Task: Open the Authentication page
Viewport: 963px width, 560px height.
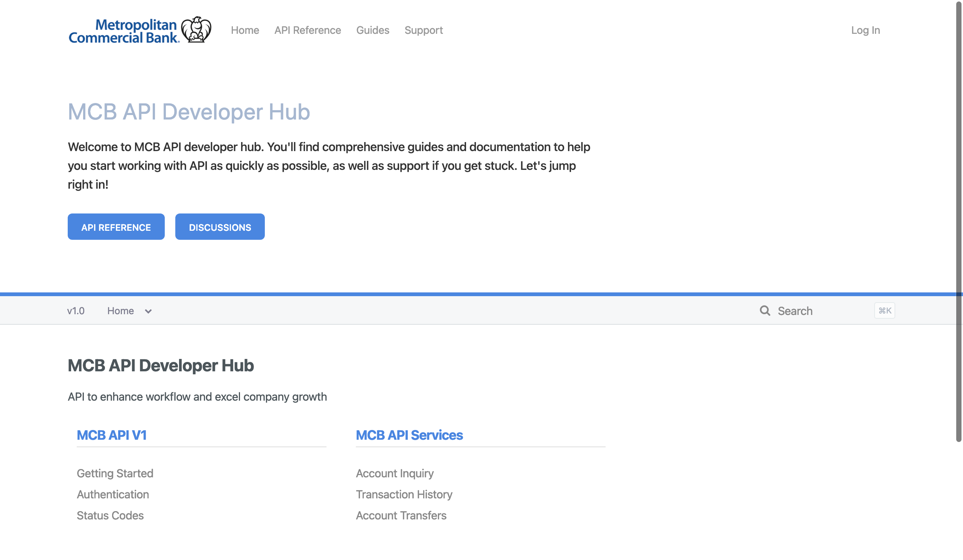Action: click(113, 494)
